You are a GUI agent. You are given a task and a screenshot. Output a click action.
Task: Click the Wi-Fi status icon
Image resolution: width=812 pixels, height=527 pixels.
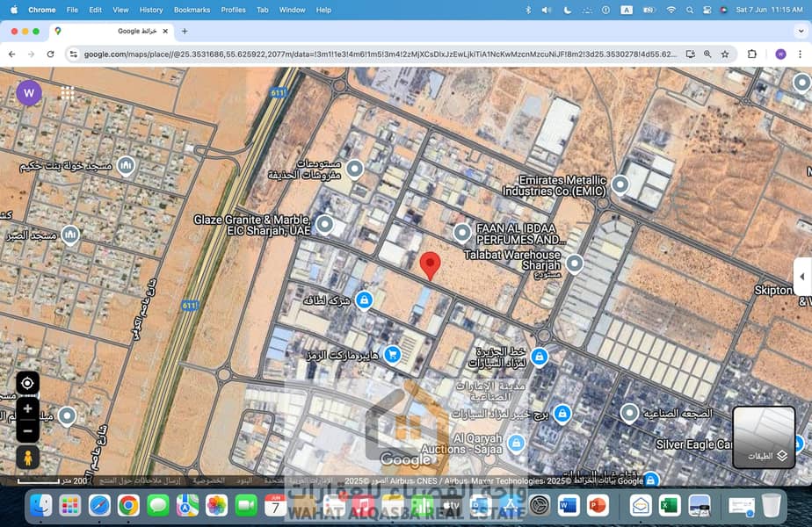[x=671, y=10]
